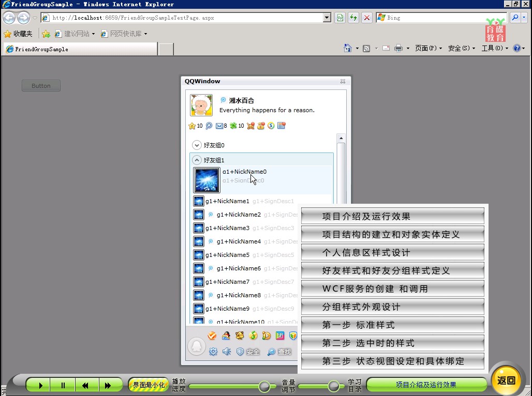Click the player pause button
The image size is (532, 396).
pyautogui.click(x=63, y=385)
